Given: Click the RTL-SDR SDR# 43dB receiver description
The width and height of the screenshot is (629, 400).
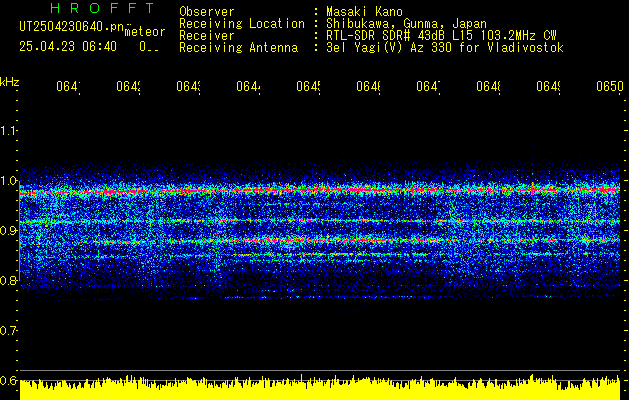Looking at the screenshot, I should (441, 36).
